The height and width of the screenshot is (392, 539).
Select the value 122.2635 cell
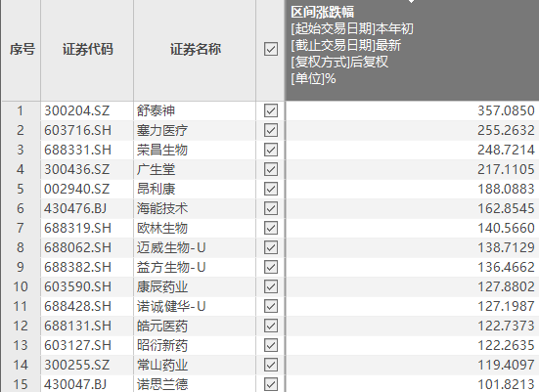[x=412, y=345]
